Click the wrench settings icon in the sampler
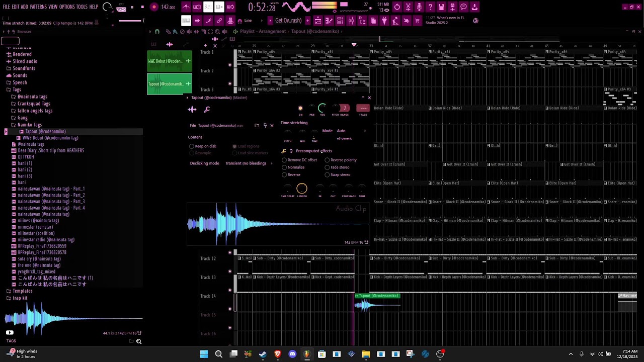This screenshot has height=362, width=644. (207, 110)
